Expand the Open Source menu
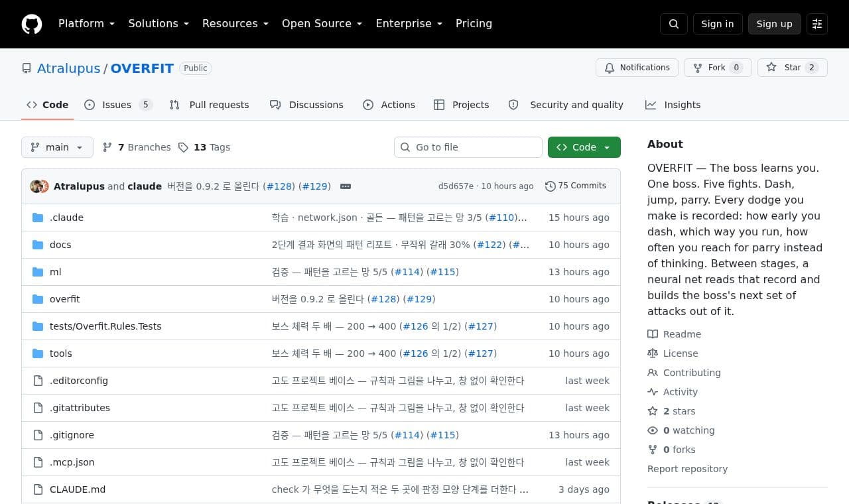This screenshot has height=504, width=849. (322, 24)
